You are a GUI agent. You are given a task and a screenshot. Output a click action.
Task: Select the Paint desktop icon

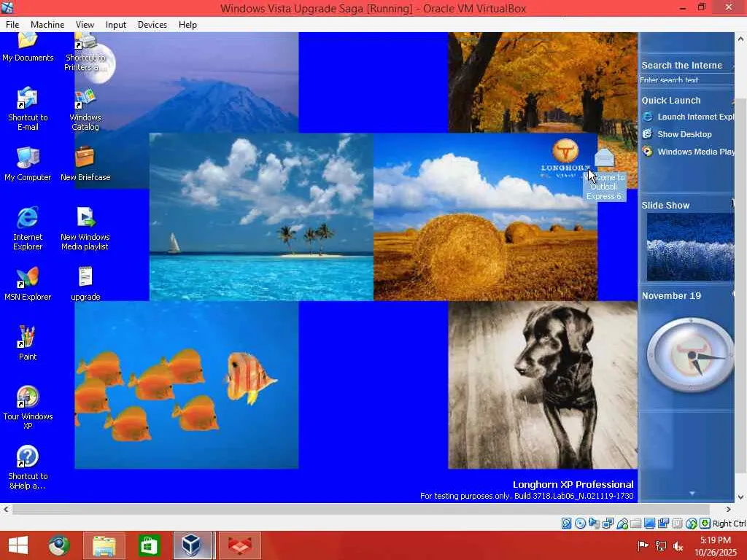[28, 343]
